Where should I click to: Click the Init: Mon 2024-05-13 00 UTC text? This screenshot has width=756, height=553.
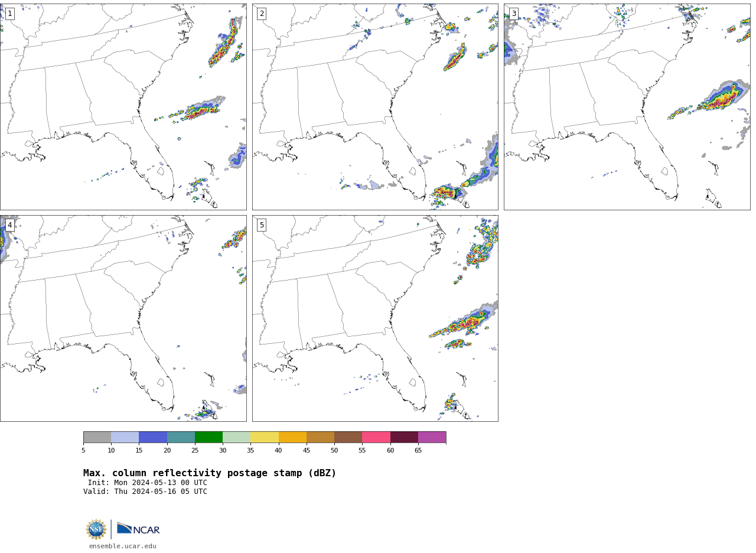[x=148, y=483]
